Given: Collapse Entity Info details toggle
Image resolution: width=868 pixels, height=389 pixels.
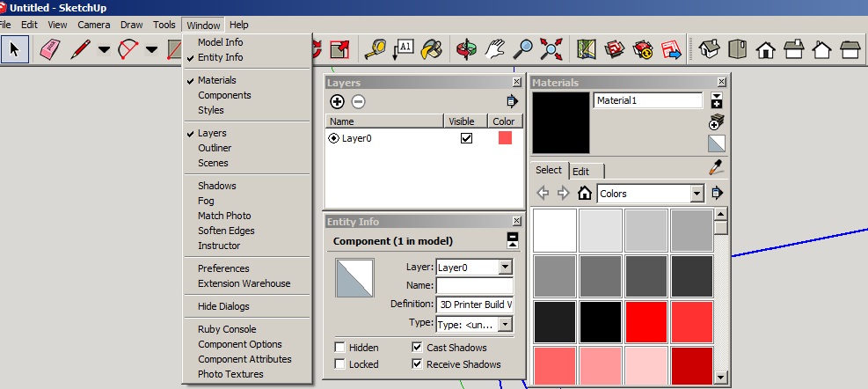Looking at the screenshot, I should 513,240.
